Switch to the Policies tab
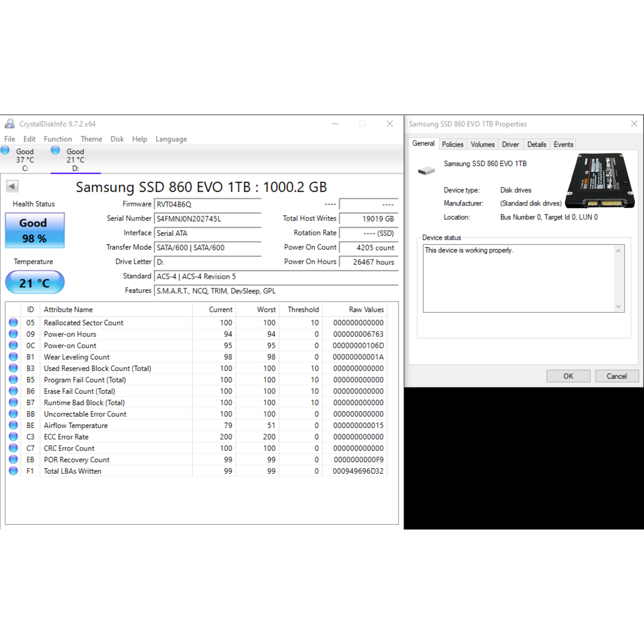The image size is (644, 644). pos(453,144)
